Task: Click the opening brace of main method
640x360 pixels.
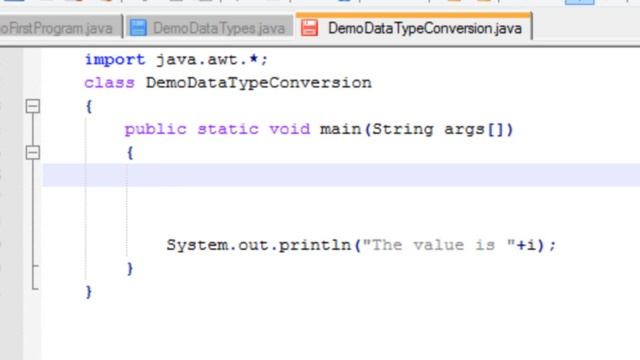Action: coord(130,153)
